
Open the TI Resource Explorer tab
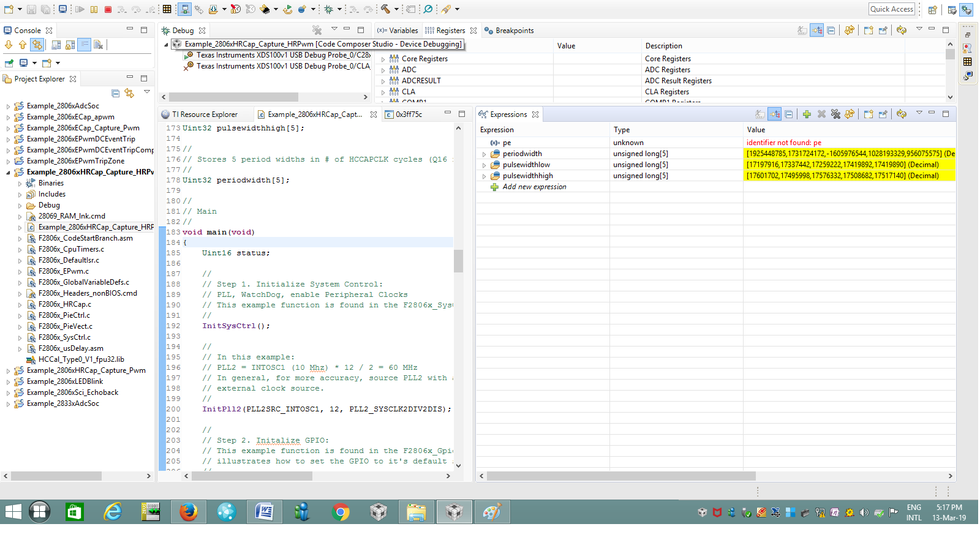pyautogui.click(x=205, y=114)
